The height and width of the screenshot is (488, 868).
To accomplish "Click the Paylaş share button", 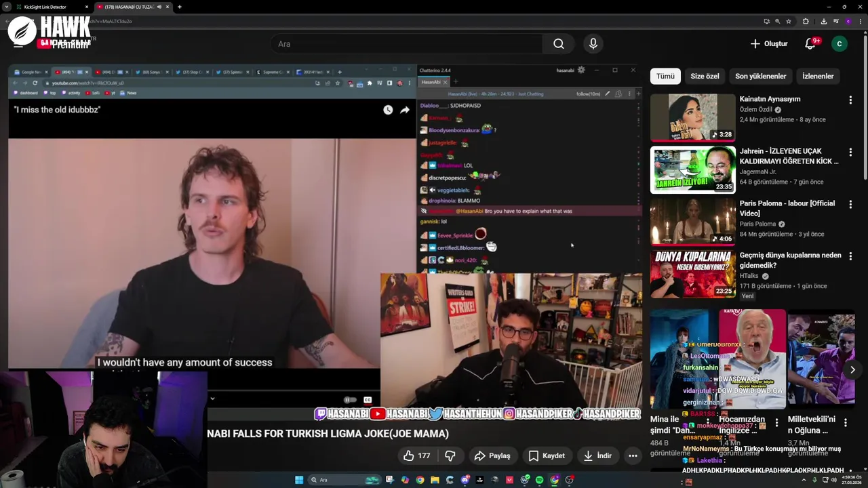I will (492, 456).
